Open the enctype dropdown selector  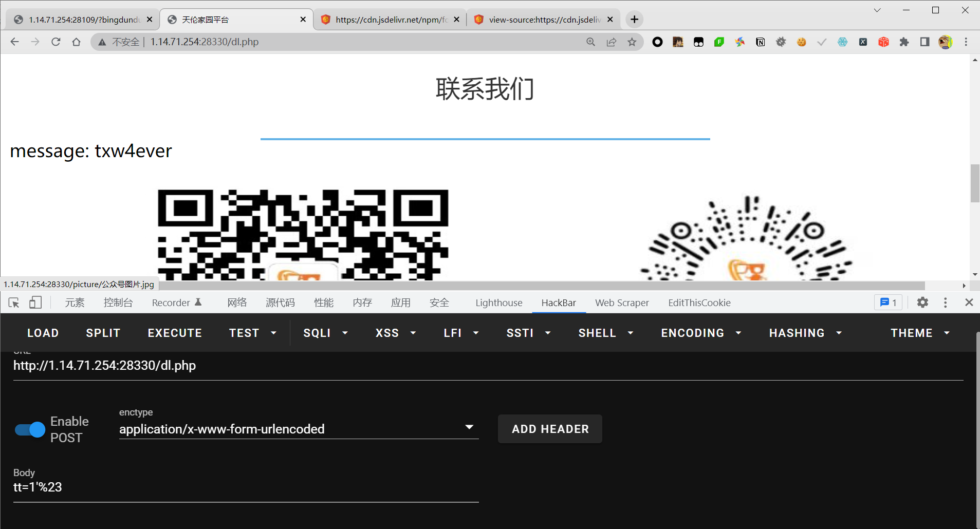pos(468,427)
